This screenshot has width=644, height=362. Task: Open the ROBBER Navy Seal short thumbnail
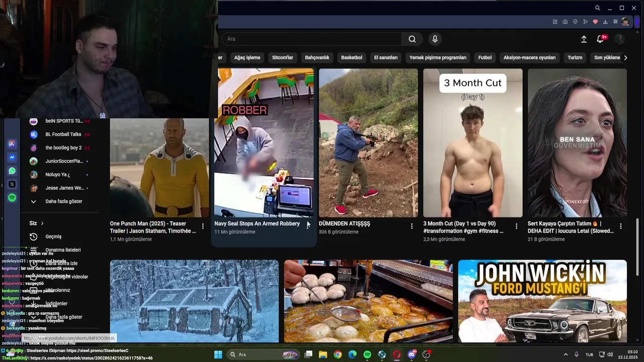pos(264,143)
